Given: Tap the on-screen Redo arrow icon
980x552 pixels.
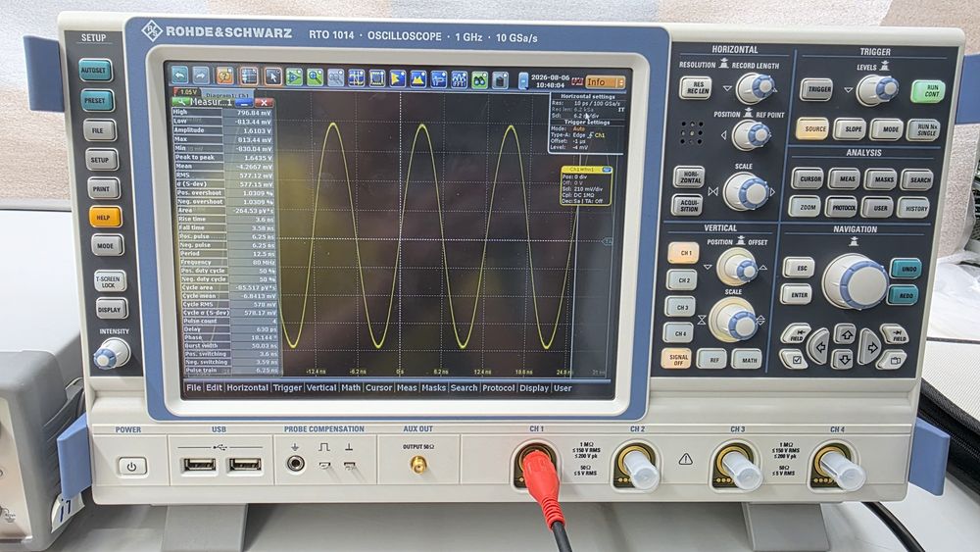Looking at the screenshot, I should 201,76.
